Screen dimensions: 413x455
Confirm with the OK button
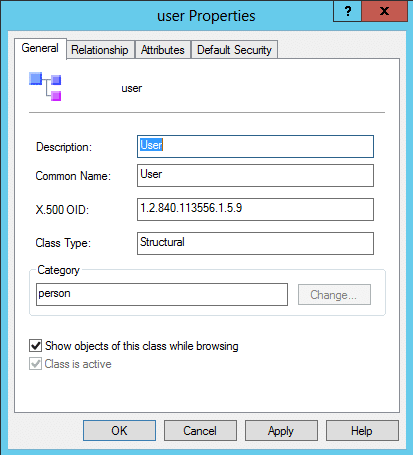pos(119,431)
